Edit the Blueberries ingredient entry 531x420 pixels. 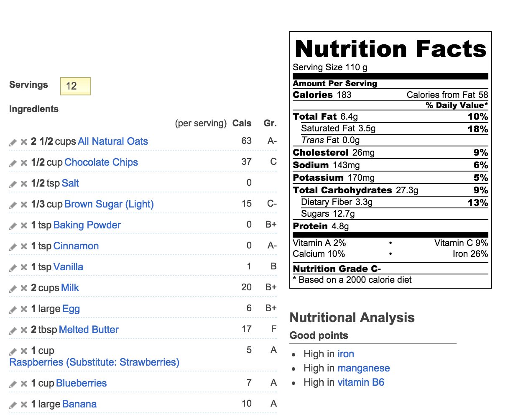coord(13,384)
